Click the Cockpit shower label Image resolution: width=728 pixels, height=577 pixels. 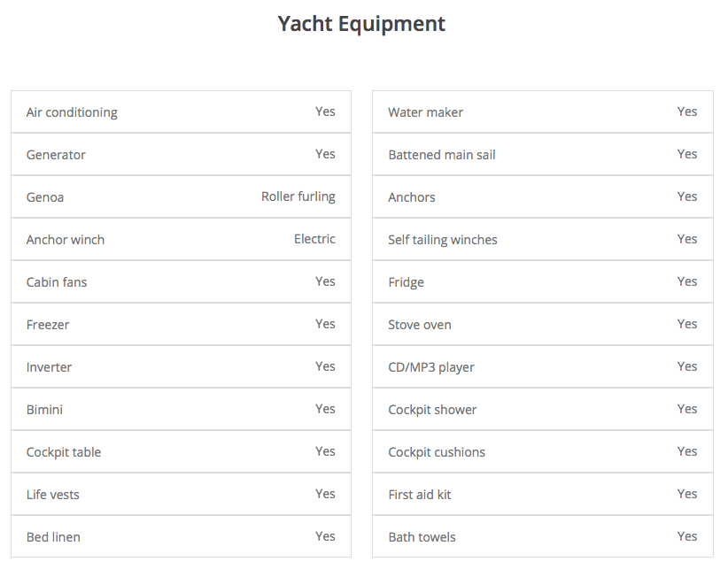click(432, 410)
